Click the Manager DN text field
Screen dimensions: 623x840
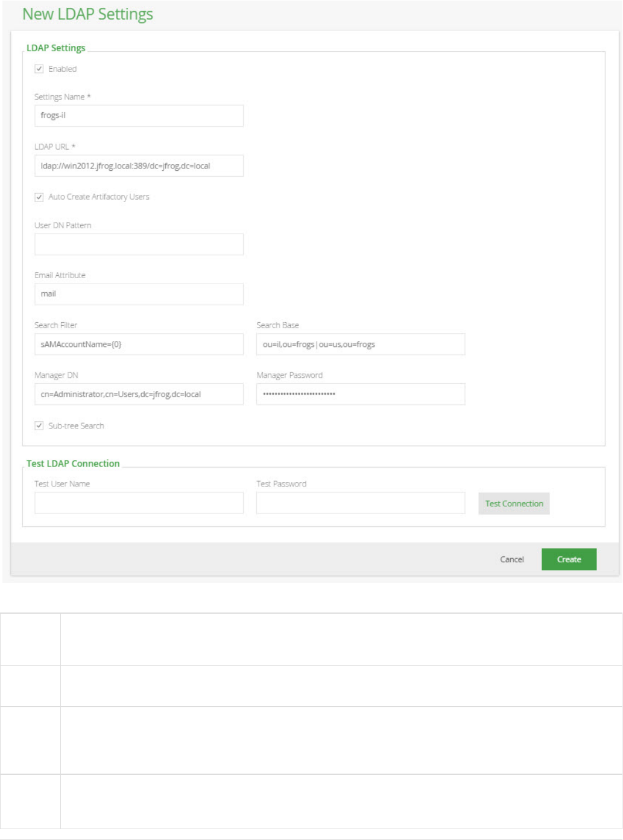(x=139, y=394)
